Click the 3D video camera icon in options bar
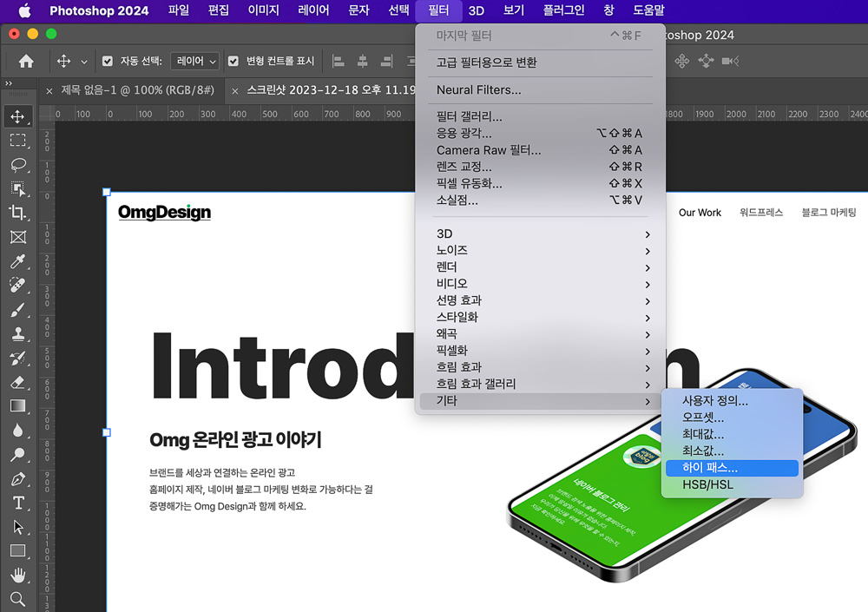 click(x=730, y=61)
